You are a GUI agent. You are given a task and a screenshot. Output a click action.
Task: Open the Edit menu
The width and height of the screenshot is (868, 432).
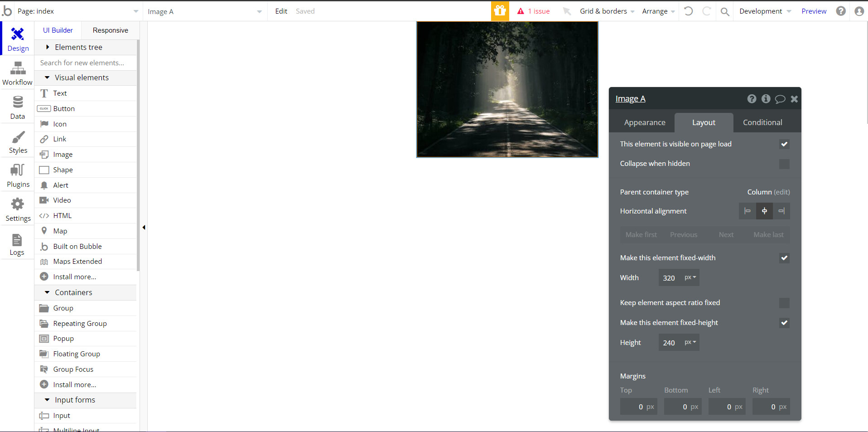[x=281, y=11]
